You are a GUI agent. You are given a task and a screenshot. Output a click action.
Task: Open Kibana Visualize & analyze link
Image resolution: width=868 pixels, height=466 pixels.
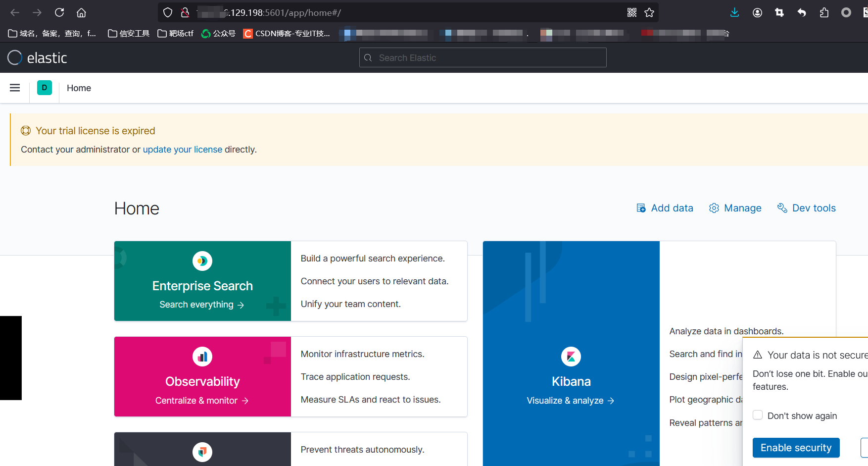(x=571, y=400)
